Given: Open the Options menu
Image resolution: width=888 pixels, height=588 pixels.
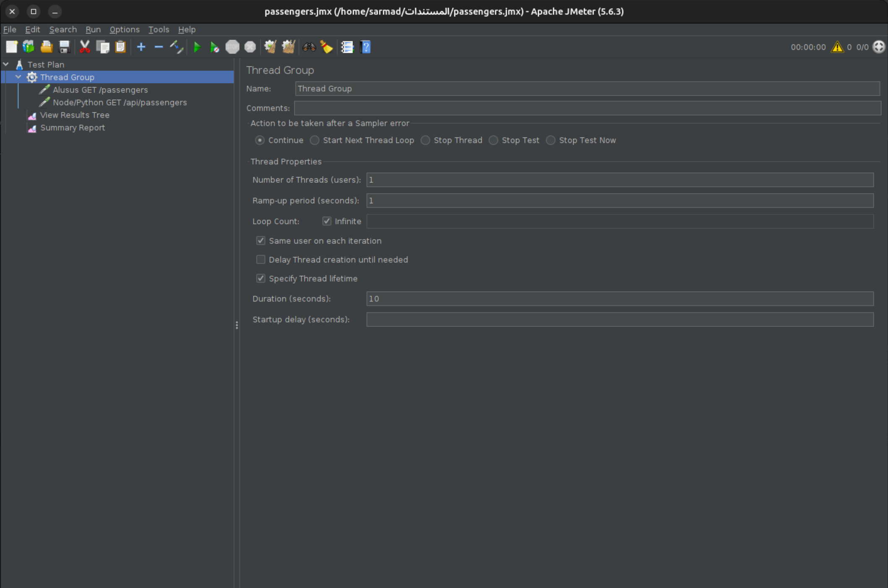Looking at the screenshot, I should click(x=124, y=29).
